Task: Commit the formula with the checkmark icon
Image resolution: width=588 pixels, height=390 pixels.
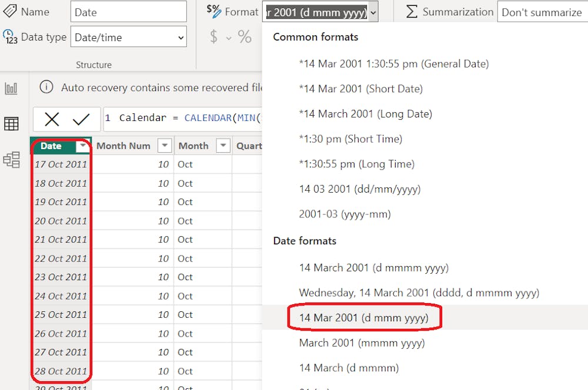Action: (81, 119)
